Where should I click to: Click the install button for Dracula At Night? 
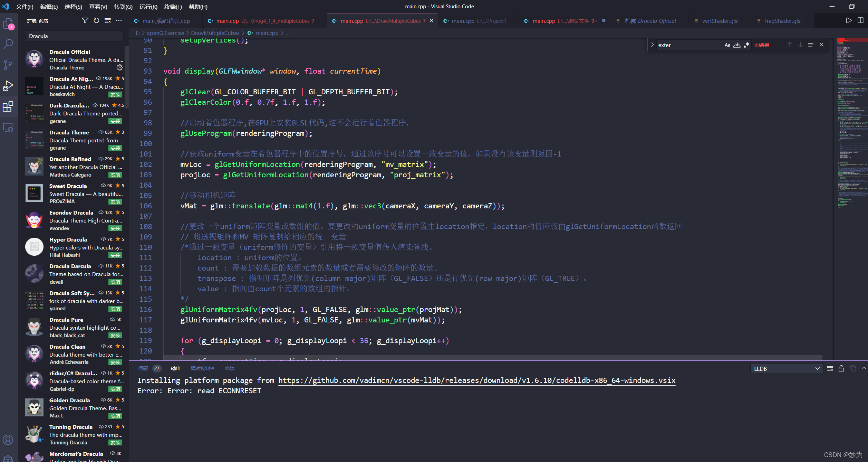click(115, 94)
